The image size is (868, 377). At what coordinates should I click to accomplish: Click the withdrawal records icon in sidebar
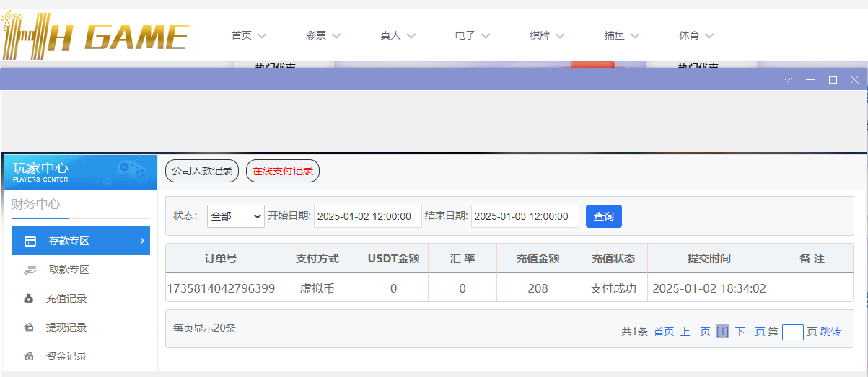[x=29, y=327]
